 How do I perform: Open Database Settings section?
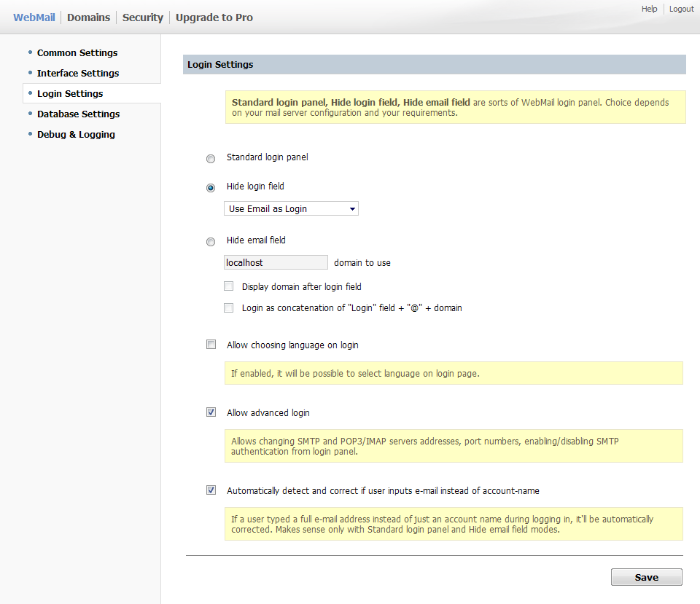coord(78,114)
